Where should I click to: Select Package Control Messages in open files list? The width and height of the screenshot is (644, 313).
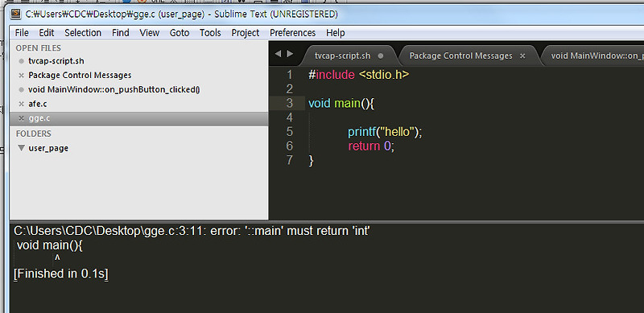(x=80, y=76)
